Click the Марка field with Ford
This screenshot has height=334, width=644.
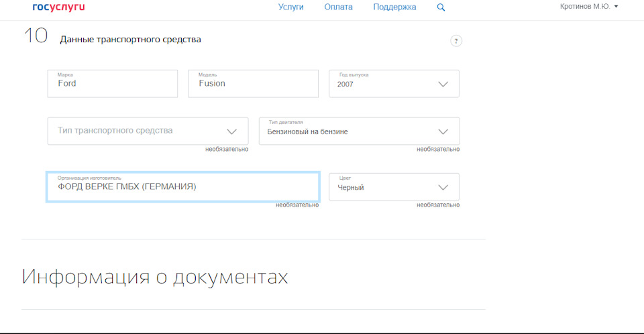(113, 84)
